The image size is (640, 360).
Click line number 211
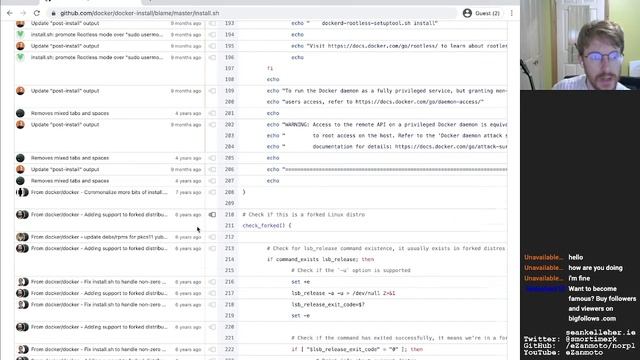(229, 225)
